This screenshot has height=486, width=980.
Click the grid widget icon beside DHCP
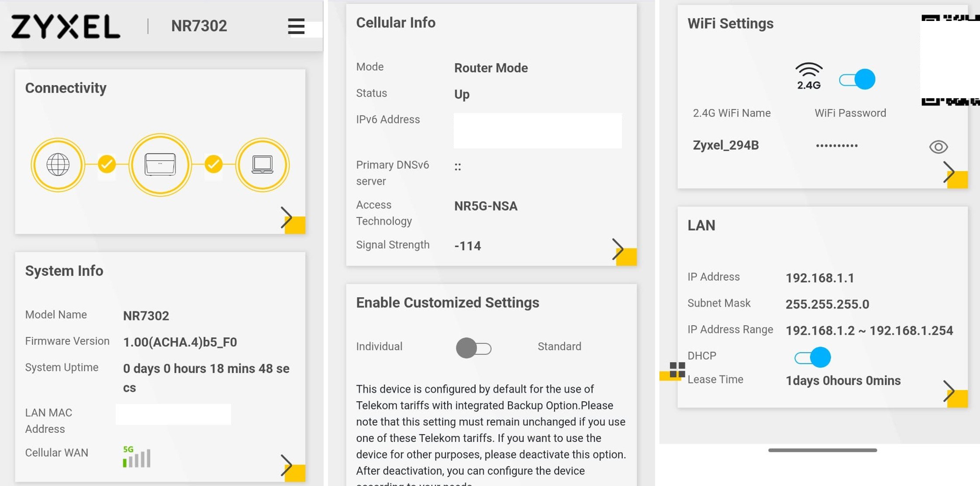(677, 369)
